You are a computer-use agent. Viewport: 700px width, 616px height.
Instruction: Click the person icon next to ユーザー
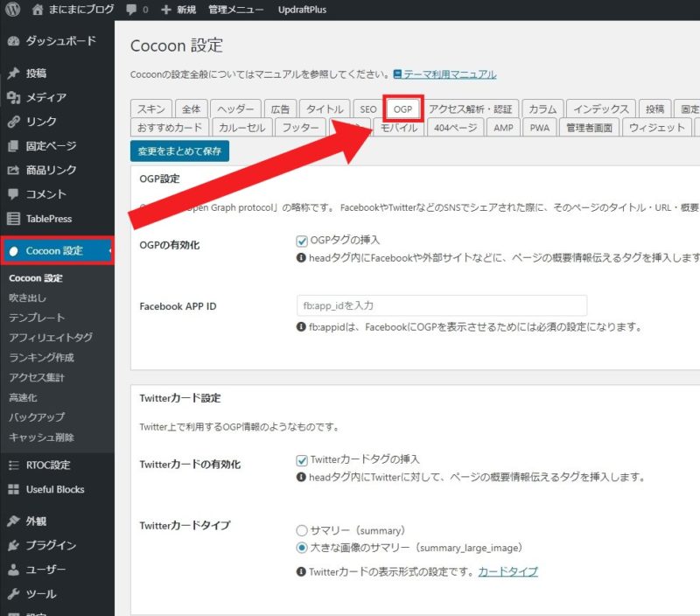coord(13,570)
